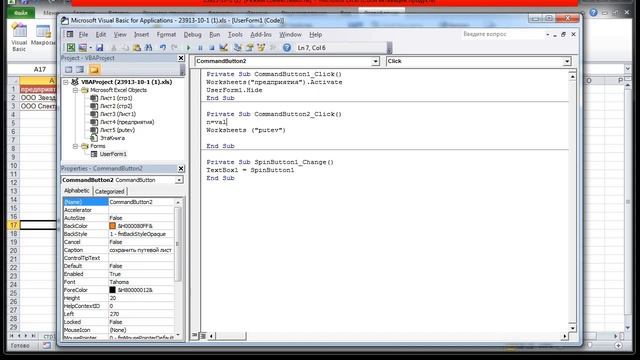Open the Format menu
The width and height of the screenshot is (640, 360).
pos(166,35)
